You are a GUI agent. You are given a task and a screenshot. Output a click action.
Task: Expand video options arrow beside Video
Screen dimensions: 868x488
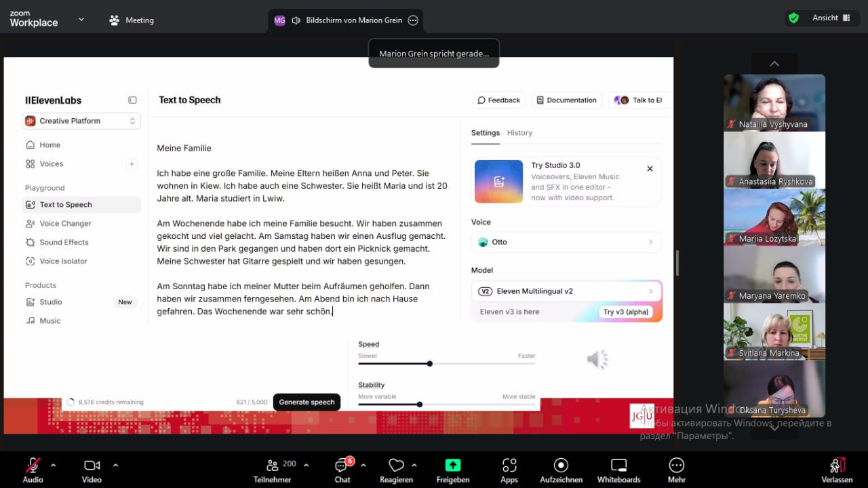coord(115,465)
